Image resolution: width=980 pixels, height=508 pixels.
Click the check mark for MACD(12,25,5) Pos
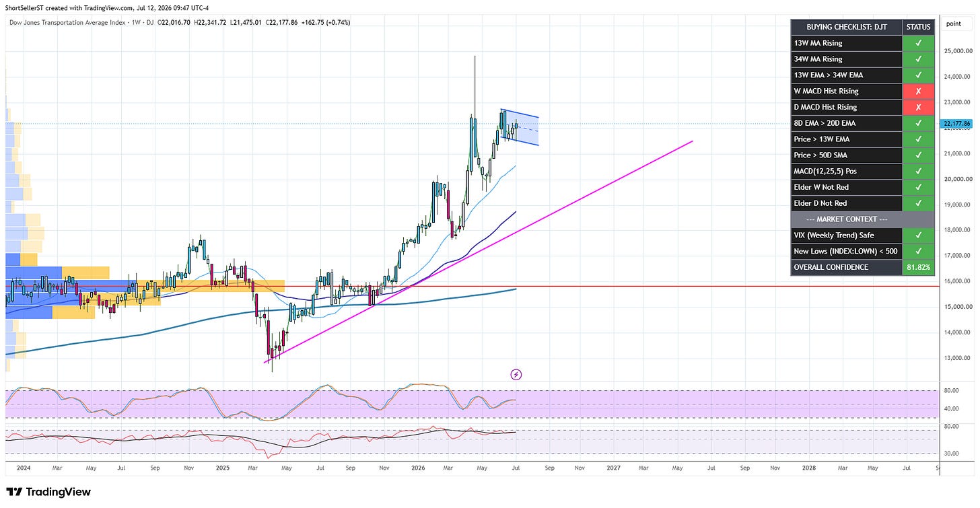point(918,171)
